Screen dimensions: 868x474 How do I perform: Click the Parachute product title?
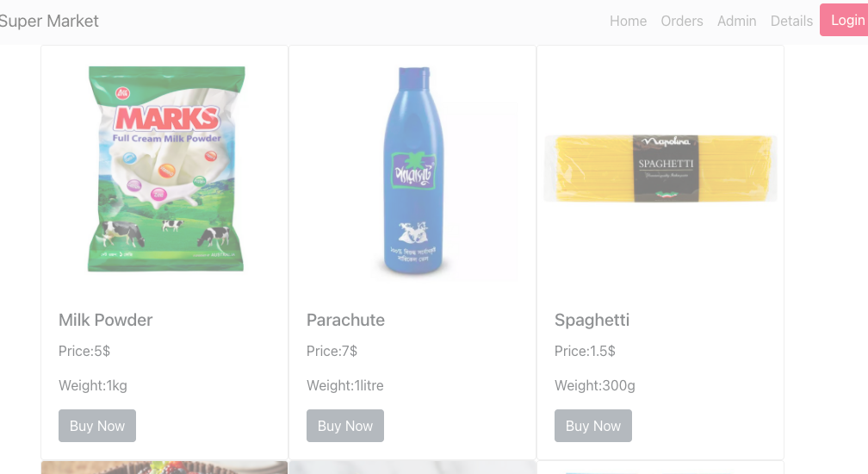click(x=345, y=320)
